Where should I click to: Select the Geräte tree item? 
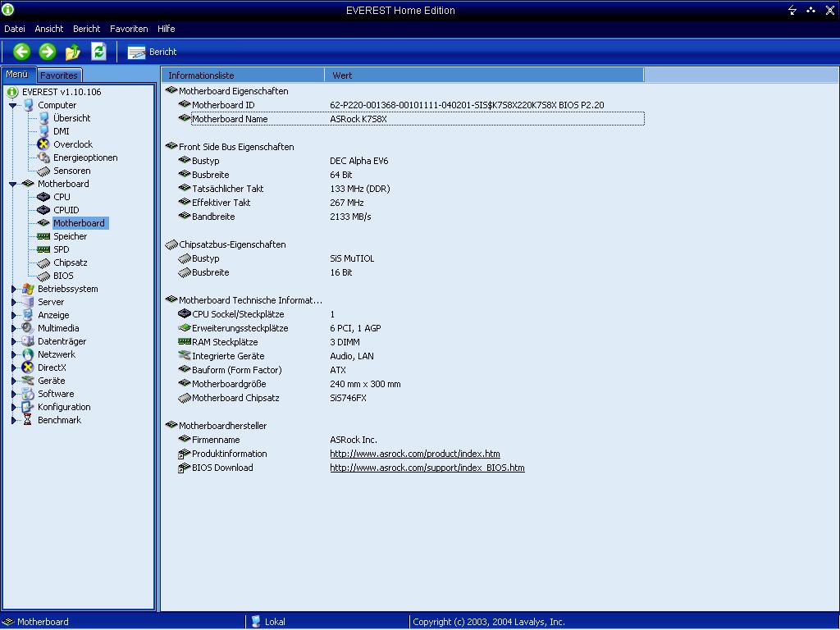(52, 381)
